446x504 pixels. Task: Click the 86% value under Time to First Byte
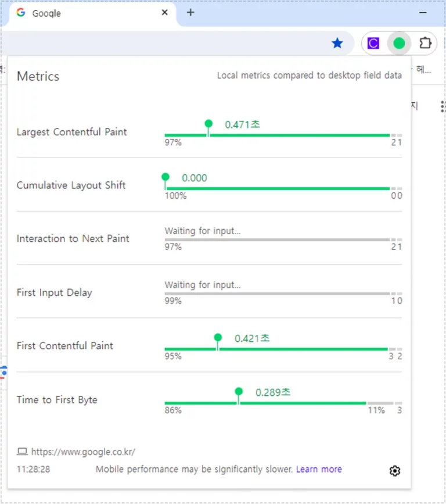click(x=173, y=410)
